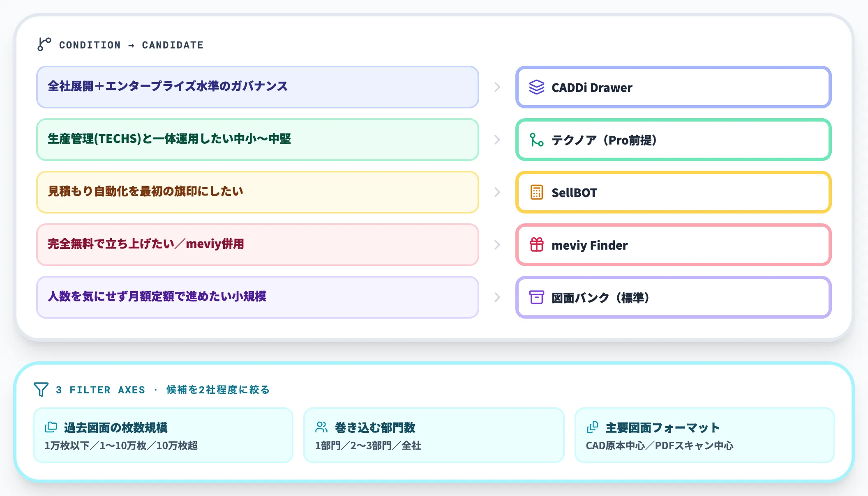Open the SellBOT candidate card

click(674, 192)
